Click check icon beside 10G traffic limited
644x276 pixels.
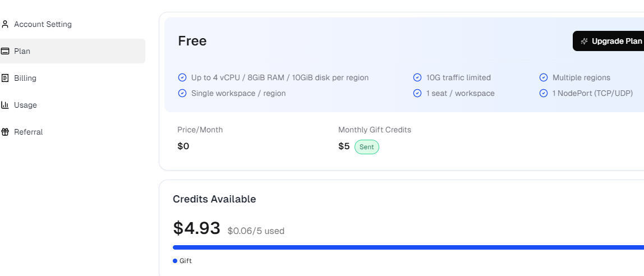click(417, 77)
